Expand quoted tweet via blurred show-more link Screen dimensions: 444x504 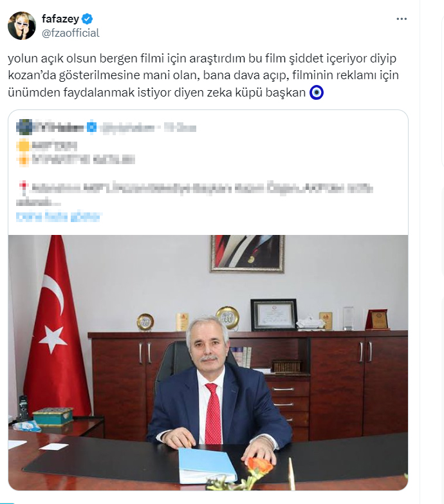[x=59, y=217]
